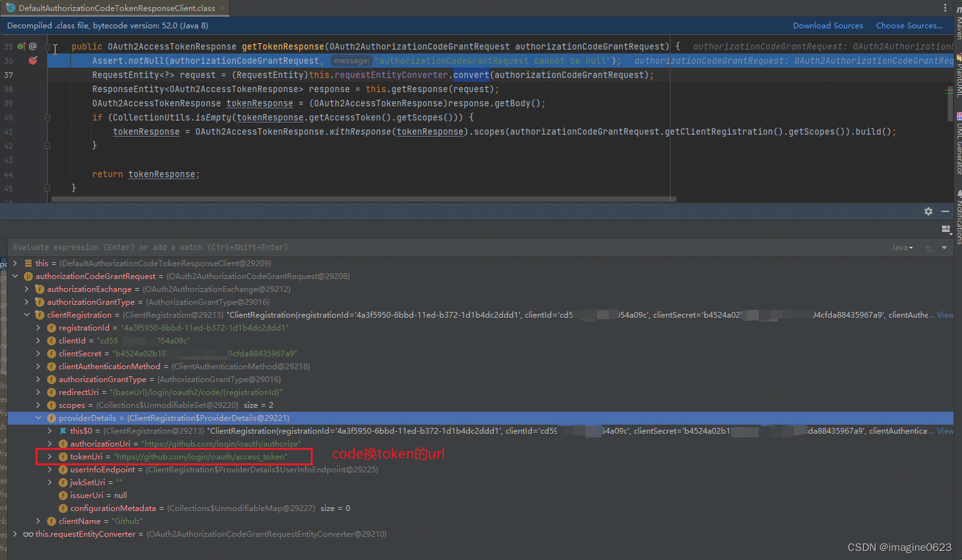
Task: Click the field icon next to registrationId
Action: click(52, 328)
